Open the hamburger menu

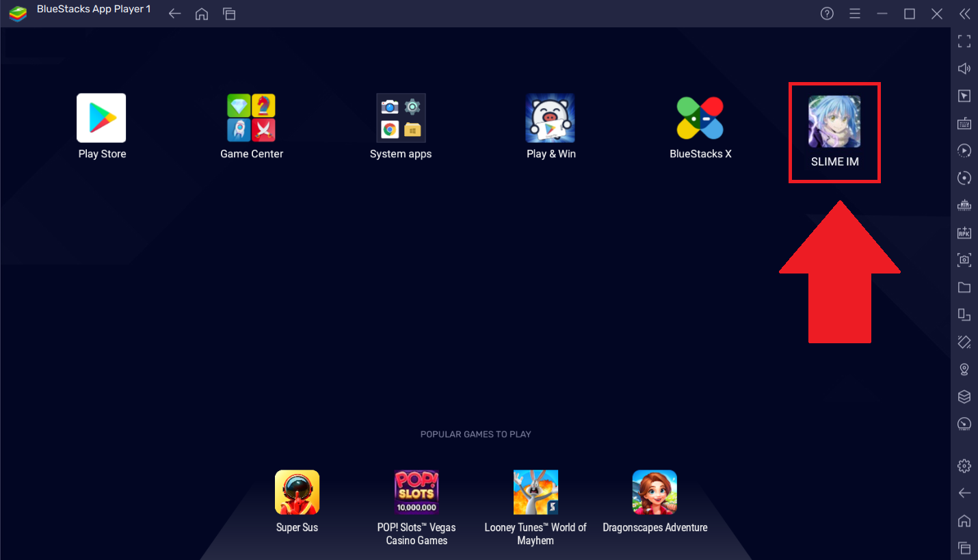854,14
